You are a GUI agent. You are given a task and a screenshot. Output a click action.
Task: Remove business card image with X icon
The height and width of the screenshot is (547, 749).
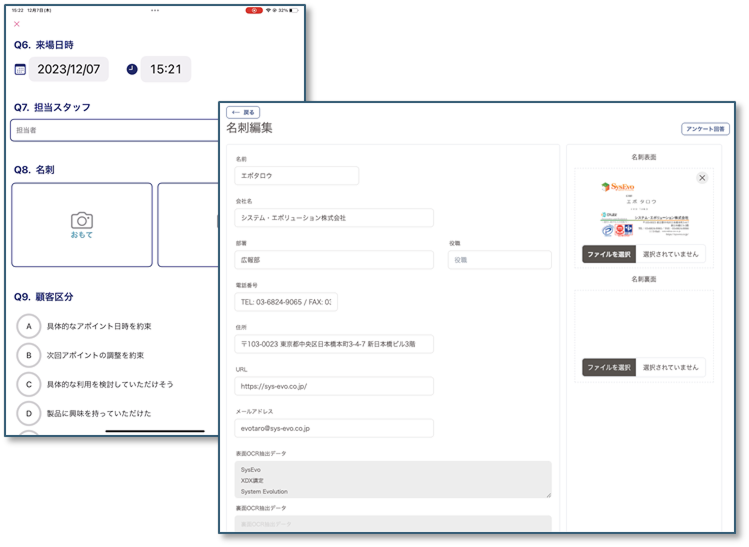pos(702,178)
